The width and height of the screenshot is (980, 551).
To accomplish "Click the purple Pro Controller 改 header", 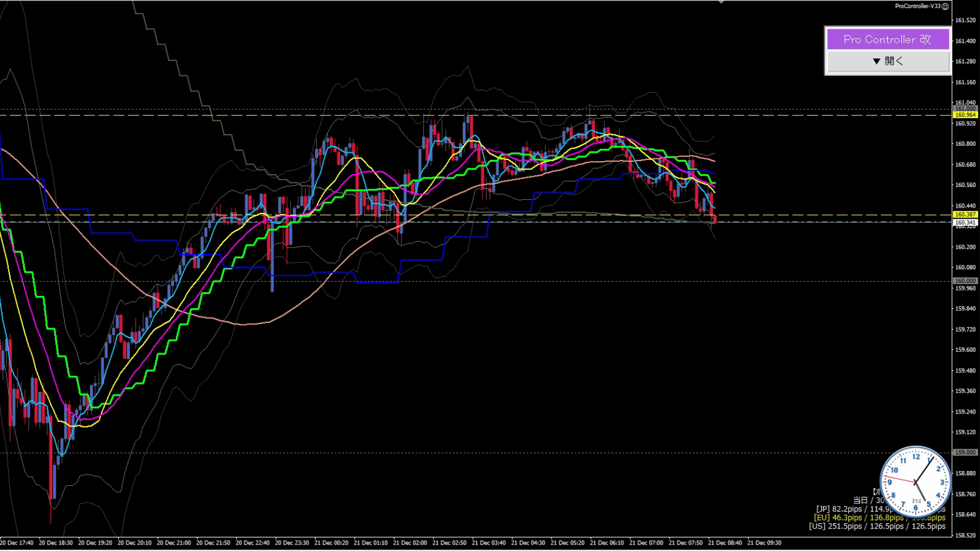I will 888,39.
